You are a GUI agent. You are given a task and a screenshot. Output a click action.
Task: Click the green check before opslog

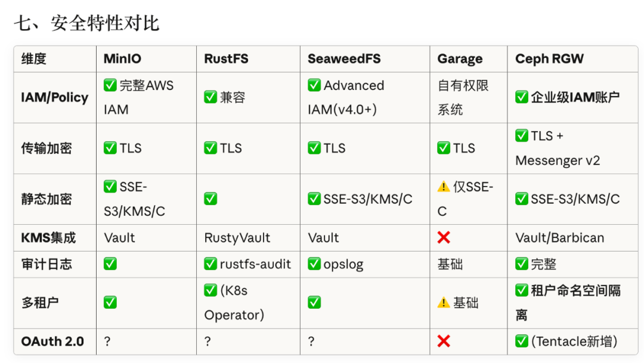[314, 263]
